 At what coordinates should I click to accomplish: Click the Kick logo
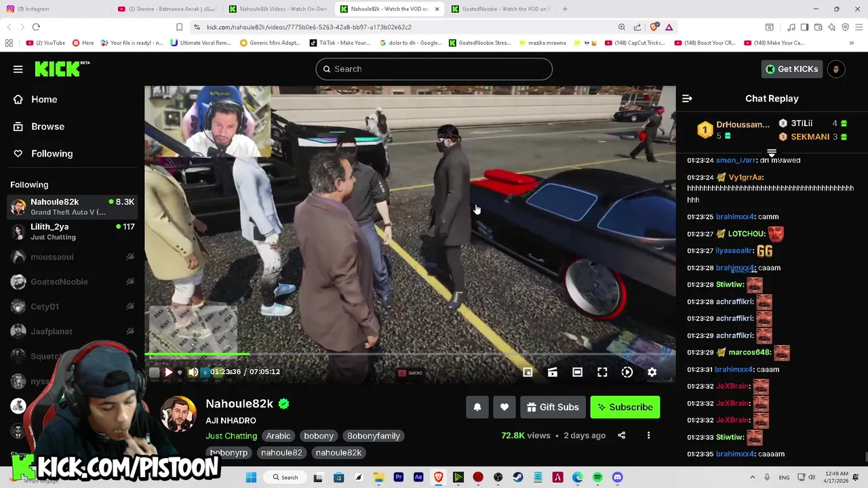click(62, 68)
